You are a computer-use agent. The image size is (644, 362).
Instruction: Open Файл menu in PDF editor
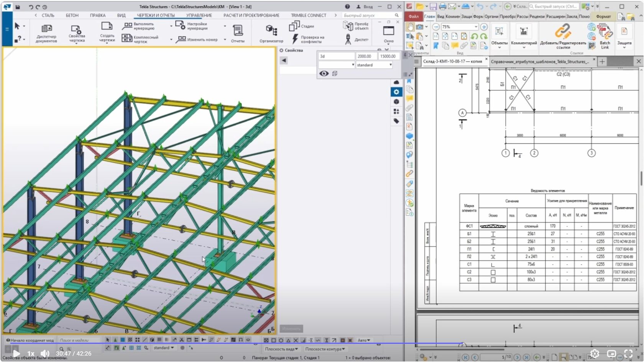tap(414, 16)
